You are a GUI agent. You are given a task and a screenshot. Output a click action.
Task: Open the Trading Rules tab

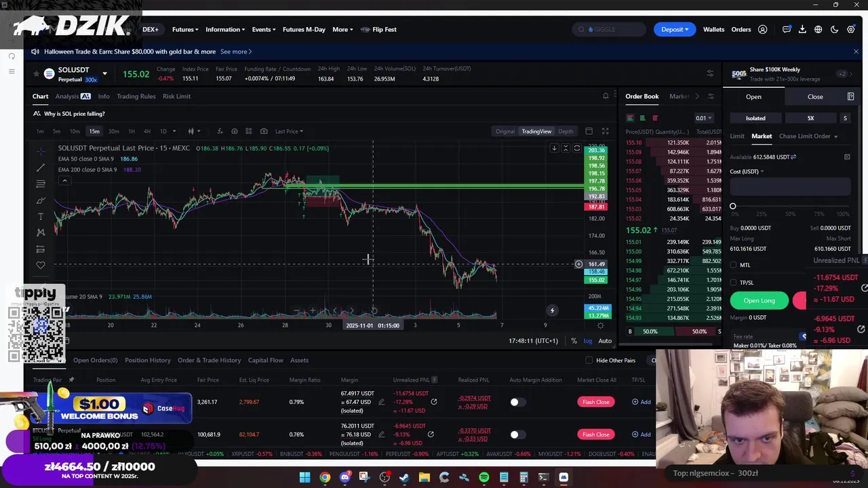point(136,96)
